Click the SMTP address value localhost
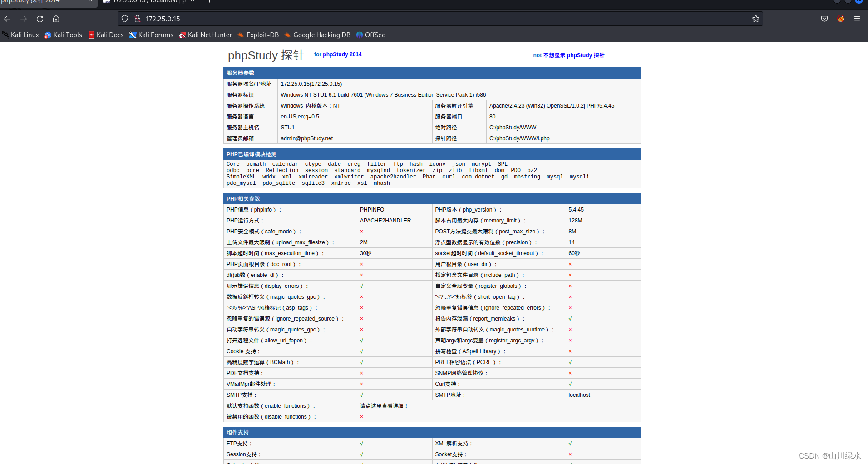 [x=579, y=395]
